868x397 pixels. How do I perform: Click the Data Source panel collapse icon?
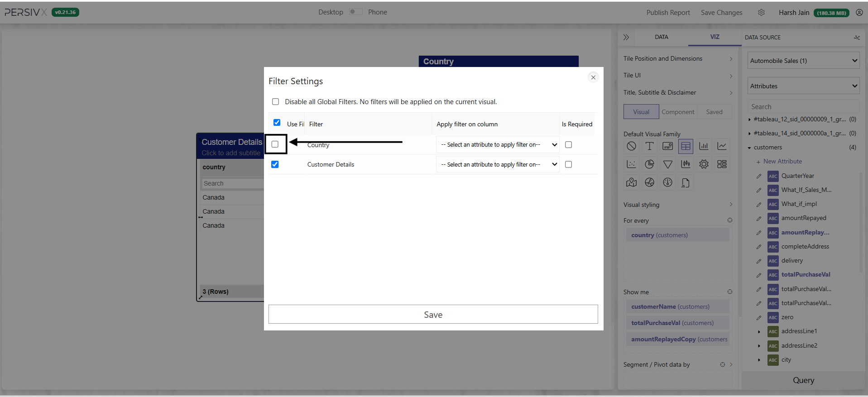coord(857,38)
